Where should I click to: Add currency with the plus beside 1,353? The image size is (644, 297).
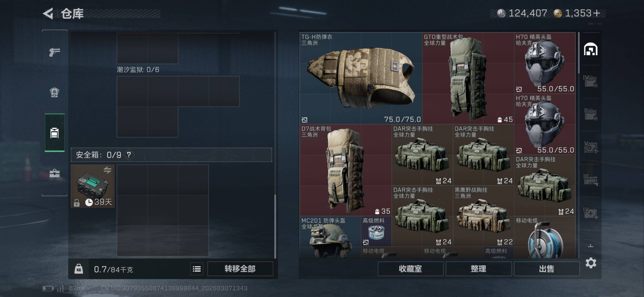(x=597, y=13)
